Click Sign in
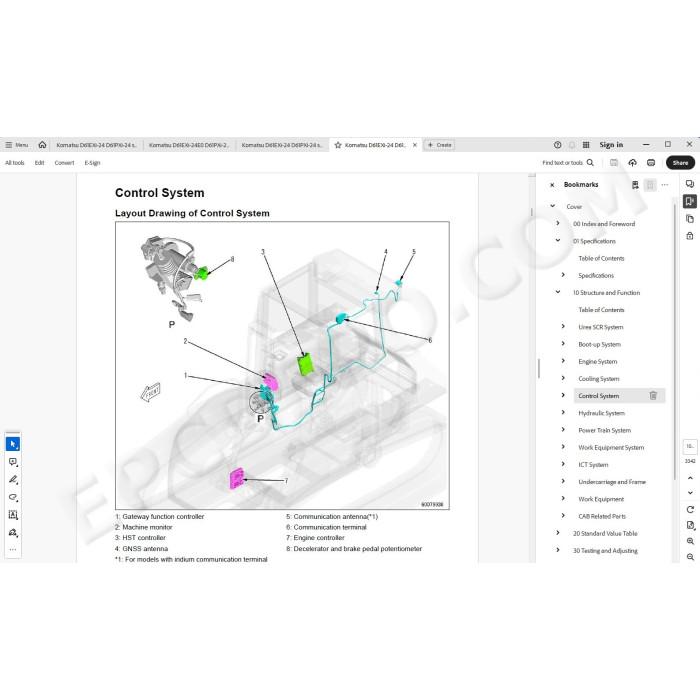This screenshot has width=700, height=700. 611,145
